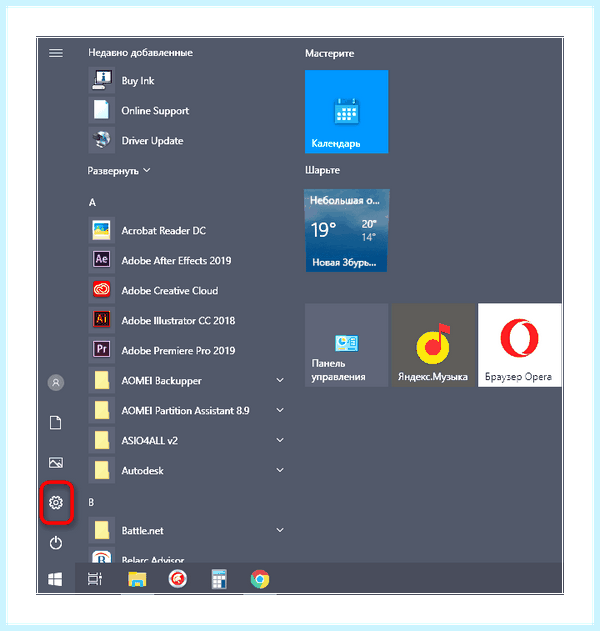
Task: Open Belarc Advisor entry
Action: click(187, 555)
